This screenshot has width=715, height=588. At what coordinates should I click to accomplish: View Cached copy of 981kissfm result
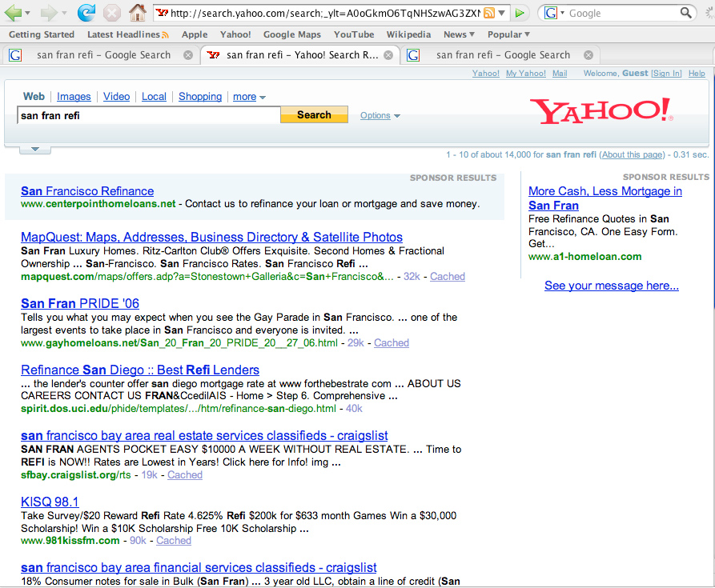[x=174, y=541]
